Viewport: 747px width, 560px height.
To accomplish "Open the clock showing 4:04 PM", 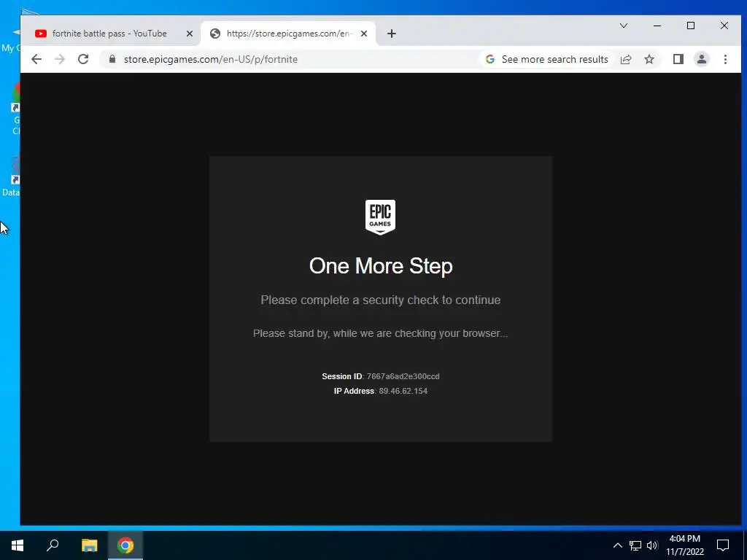I will point(684,545).
